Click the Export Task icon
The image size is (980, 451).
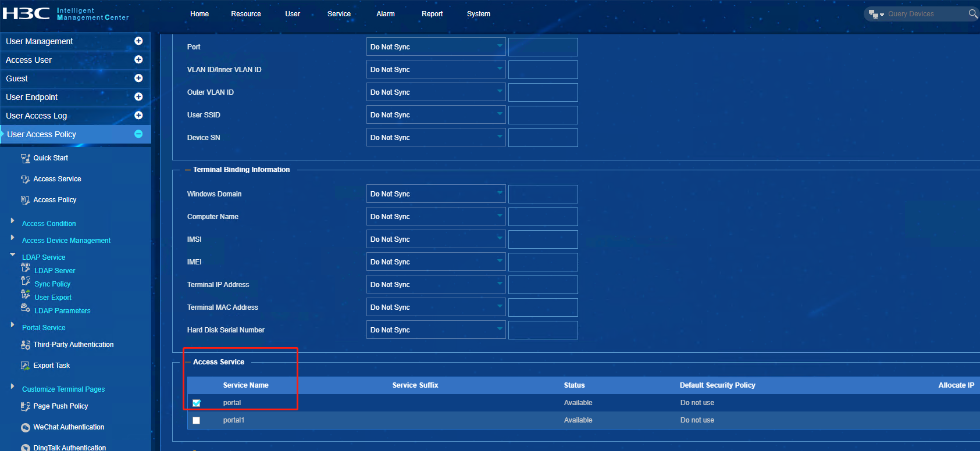(x=26, y=366)
